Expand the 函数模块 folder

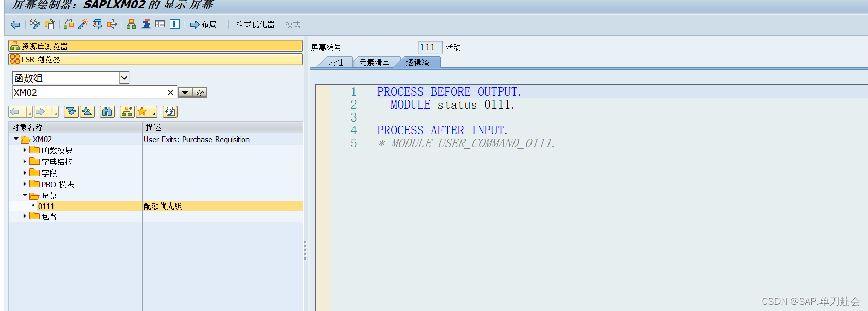click(25, 150)
